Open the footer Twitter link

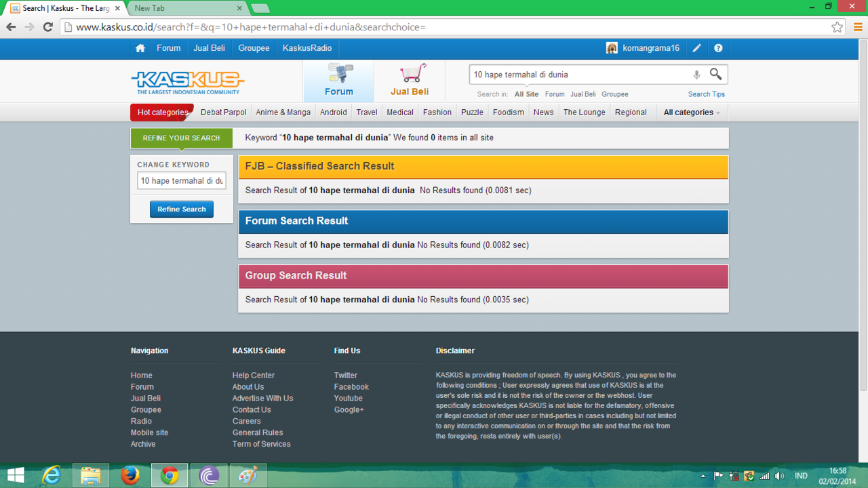point(345,375)
